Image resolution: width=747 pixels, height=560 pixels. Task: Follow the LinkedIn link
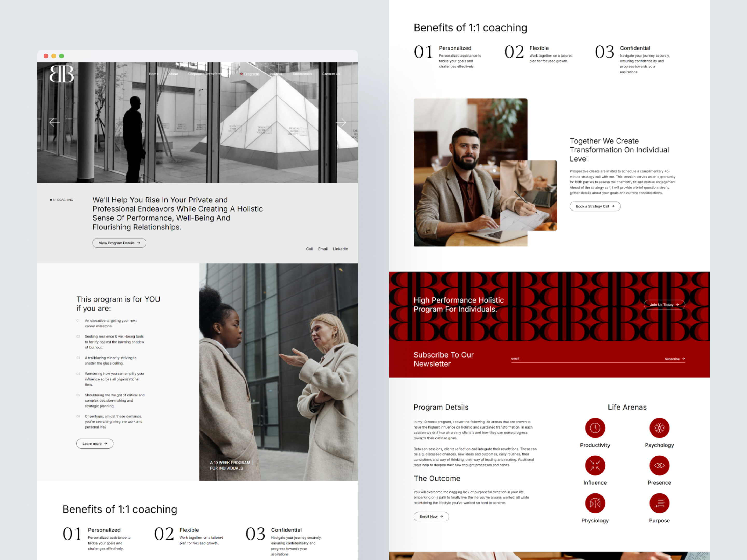coord(340,249)
